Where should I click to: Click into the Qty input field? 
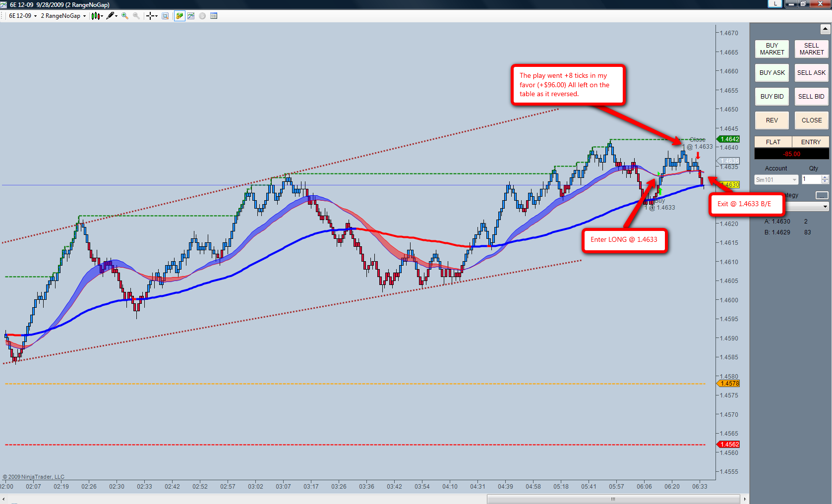click(811, 179)
